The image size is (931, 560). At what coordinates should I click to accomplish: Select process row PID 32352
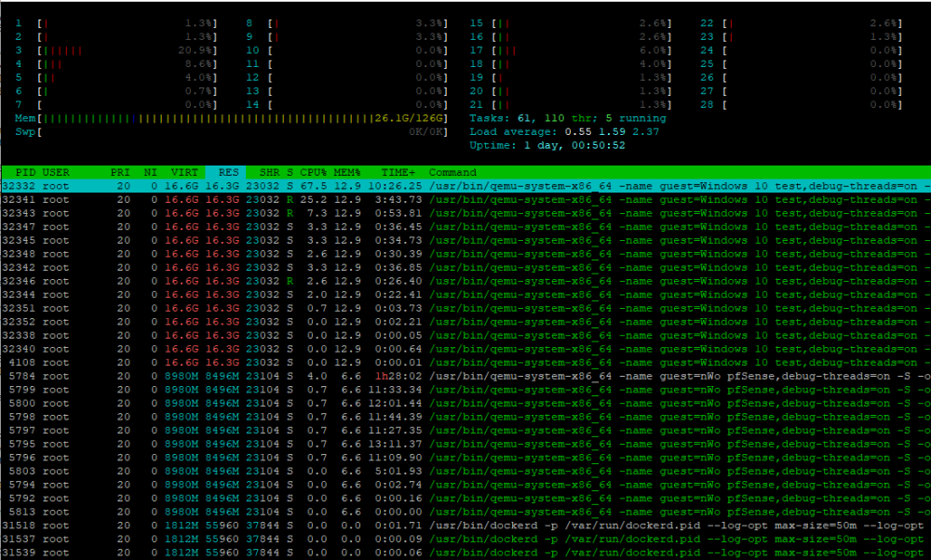point(465,322)
